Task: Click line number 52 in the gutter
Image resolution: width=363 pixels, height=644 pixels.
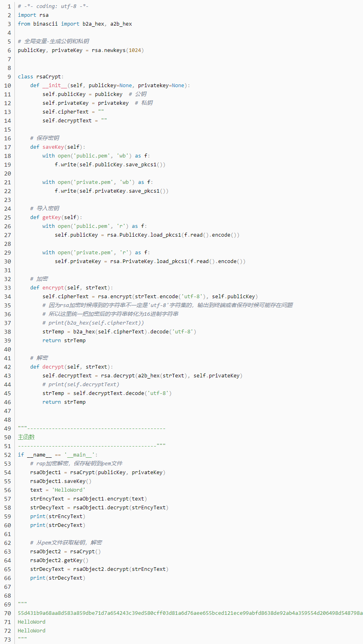Action: coord(8,455)
